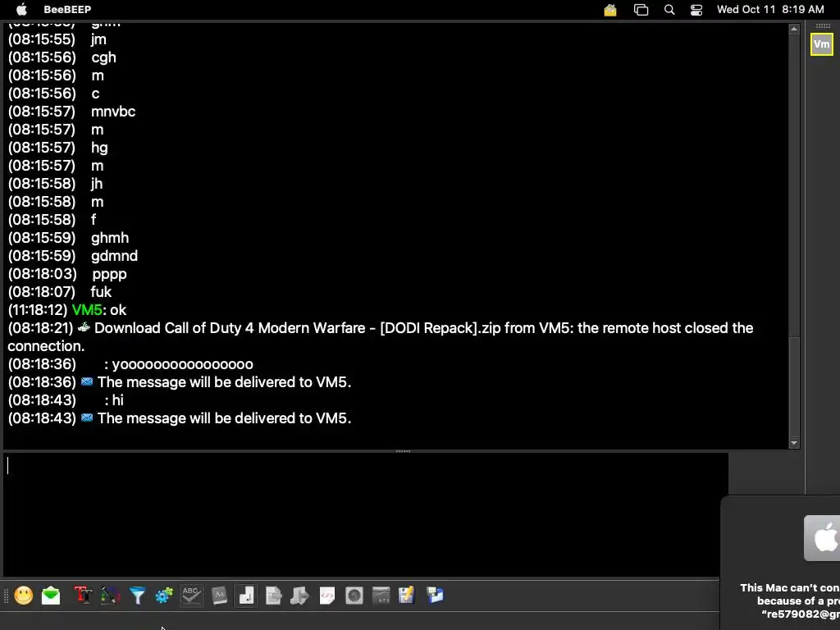The image size is (840, 630).
Task: Toggle the Aa dictionary word completer icon
Action: (219, 596)
